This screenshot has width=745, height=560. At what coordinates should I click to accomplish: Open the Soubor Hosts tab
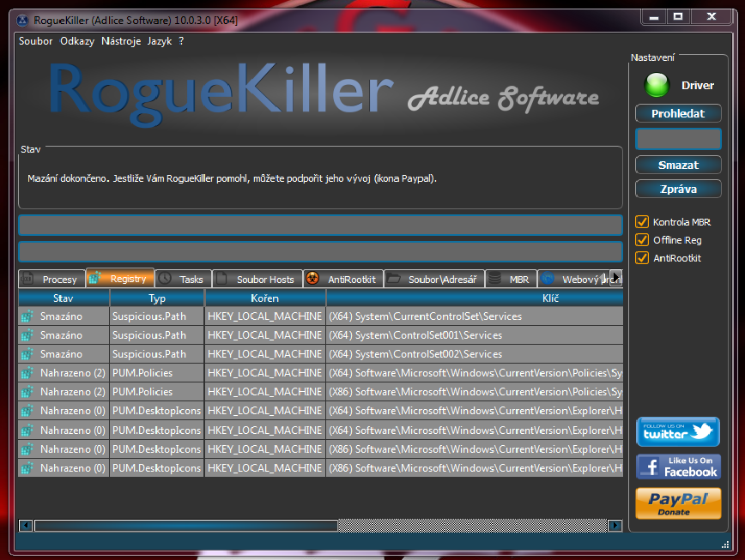tap(257, 279)
